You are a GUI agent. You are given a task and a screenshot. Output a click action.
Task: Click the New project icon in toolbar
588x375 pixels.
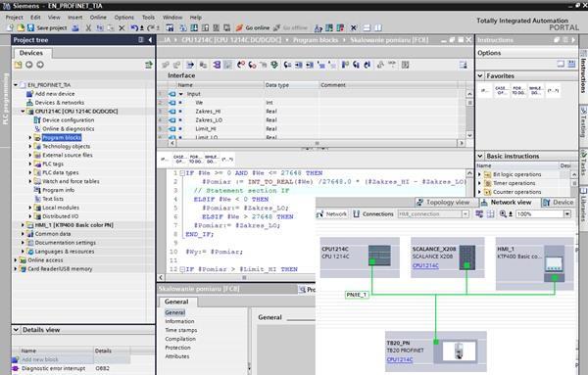coord(10,28)
